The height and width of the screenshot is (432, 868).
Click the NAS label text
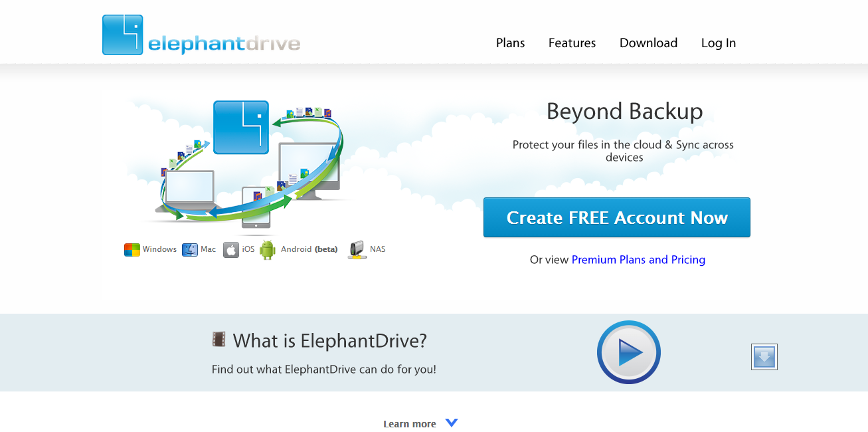[x=378, y=249]
